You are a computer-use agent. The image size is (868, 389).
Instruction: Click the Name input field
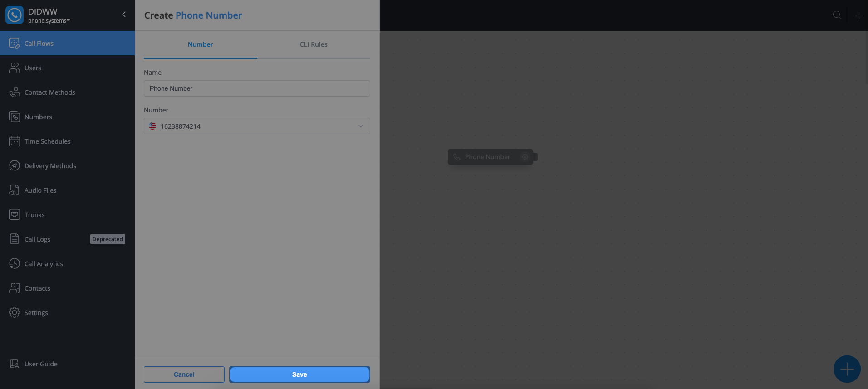[257, 88]
